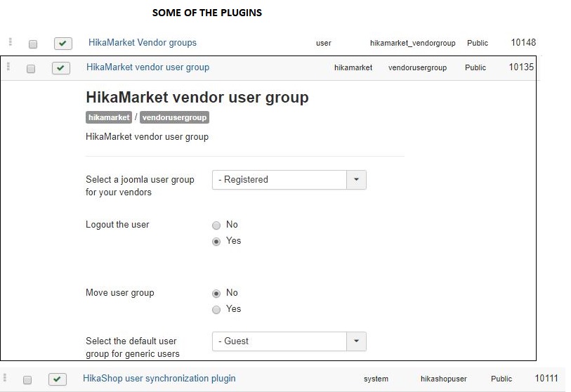Click the vendorusergroup badge label

click(174, 117)
